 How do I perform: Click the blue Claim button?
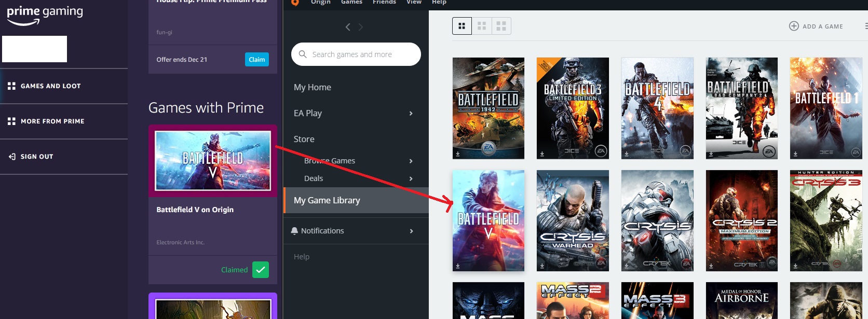[257, 60]
